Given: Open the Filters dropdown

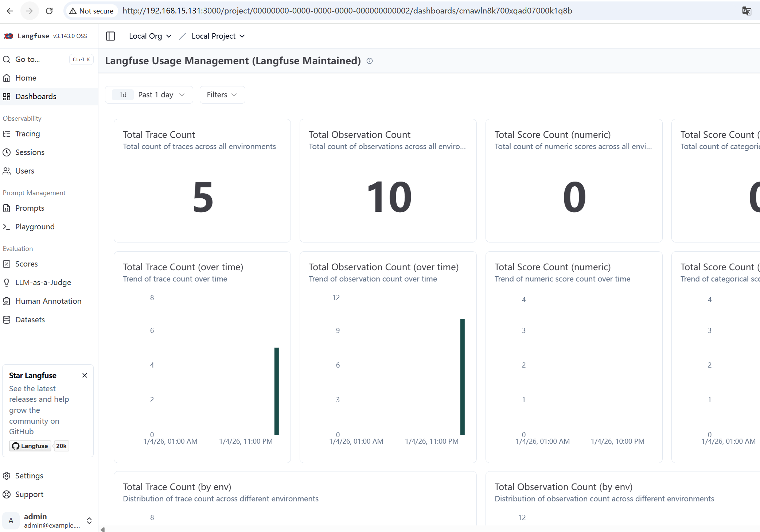Looking at the screenshot, I should click(x=222, y=94).
